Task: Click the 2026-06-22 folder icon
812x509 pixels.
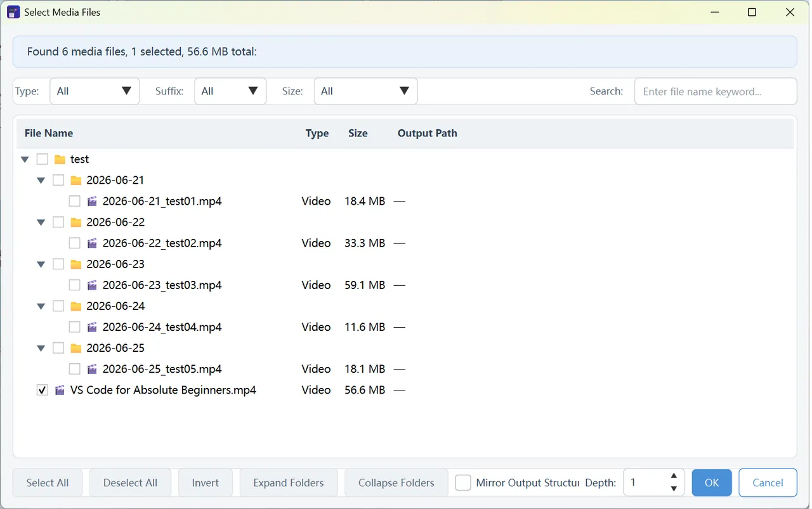Action: [76, 222]
